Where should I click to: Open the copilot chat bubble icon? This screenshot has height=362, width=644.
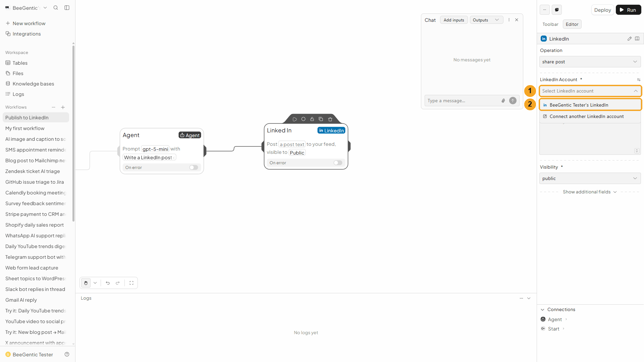(557, 10)
